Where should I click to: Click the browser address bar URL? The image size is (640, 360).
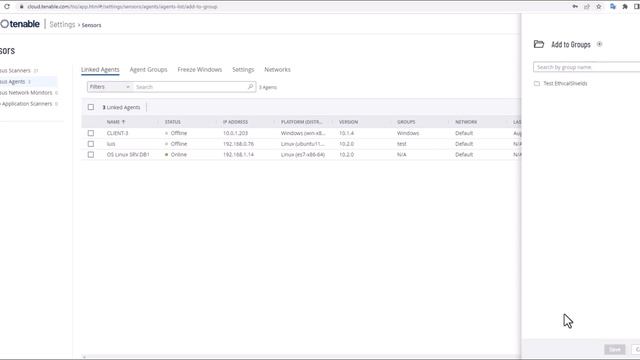pos(122,7)
